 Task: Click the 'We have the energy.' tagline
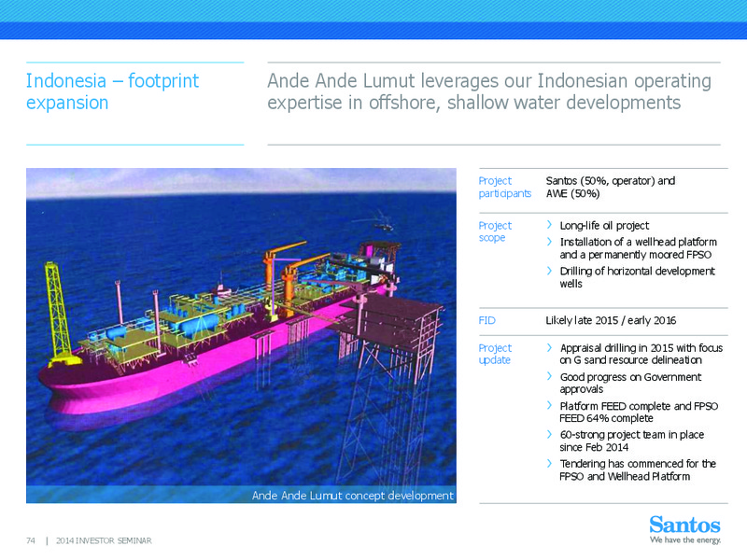685,540
